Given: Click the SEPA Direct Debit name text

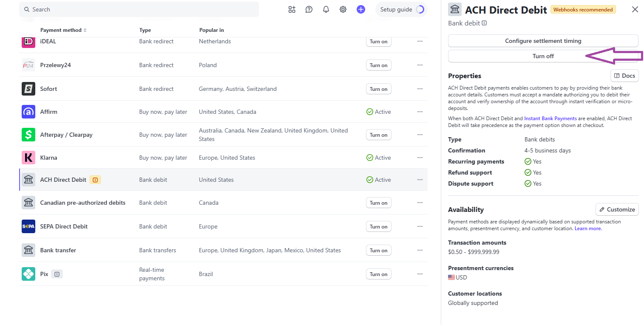Looking at the screenshot, I should click(x=64, y=226).
